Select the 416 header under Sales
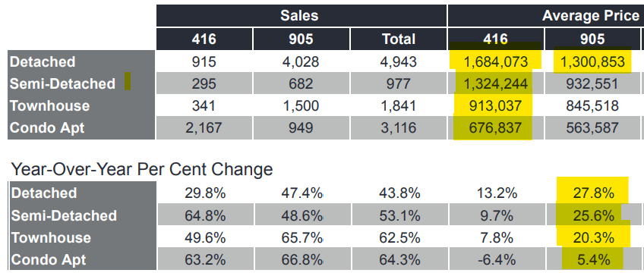Image resolution: width=644 pixels, height=273 pixels. pyautogui.click(x=204, y=39)
